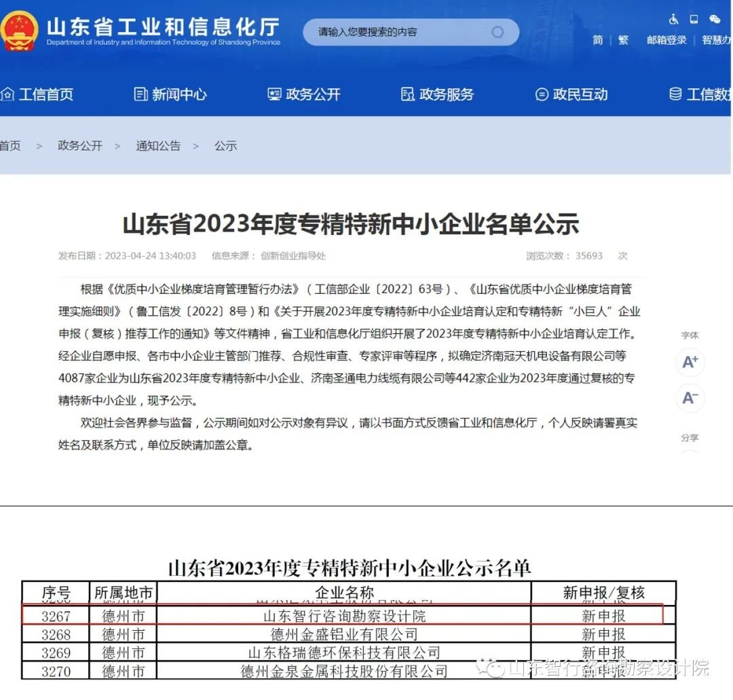The width and height of the screenshot is (733, 700).
Task: Click table cell 山东智行咨询勘察设计院
Action: [345, 616]
